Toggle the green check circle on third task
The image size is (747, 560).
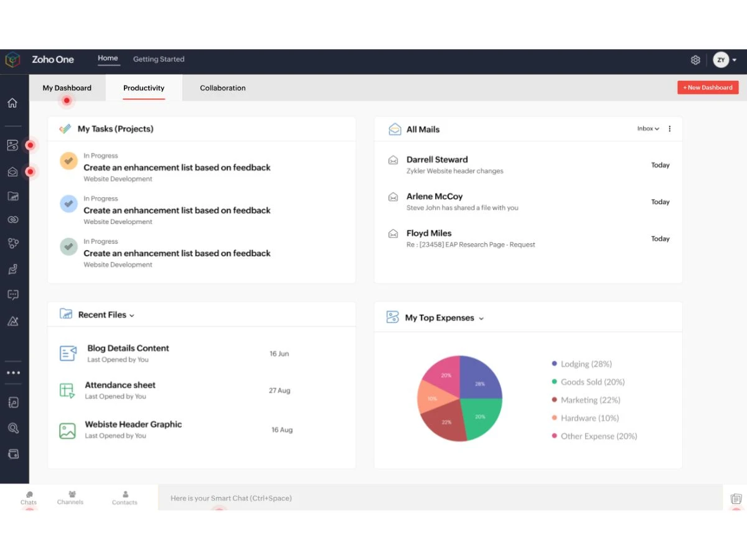[68, 246]
